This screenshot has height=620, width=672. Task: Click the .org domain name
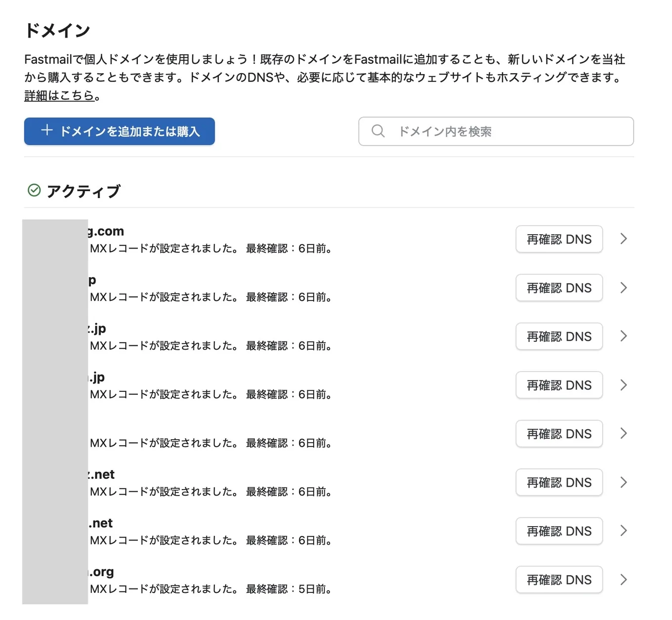(101, 572)
